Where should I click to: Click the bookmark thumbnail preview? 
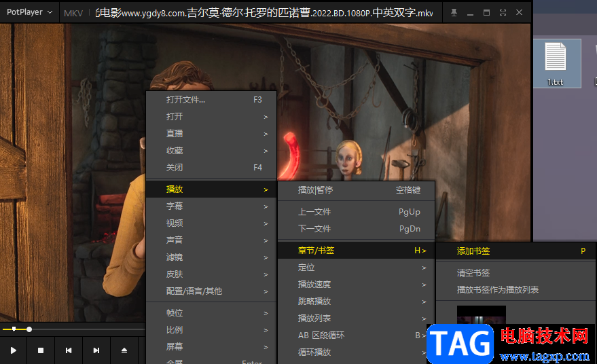coord(482,315)
